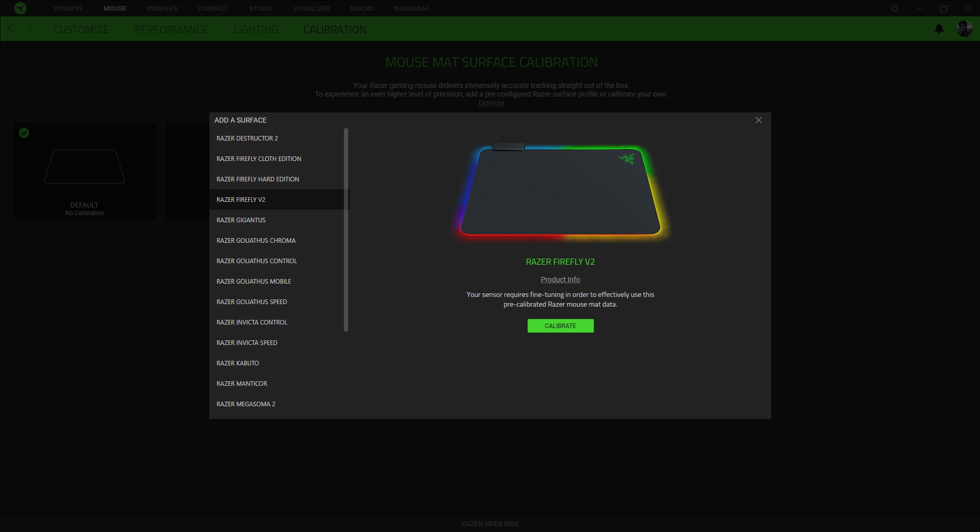980x532 pixels.
Task: Open the Connect tab
Action: click(x=213, y=9)
